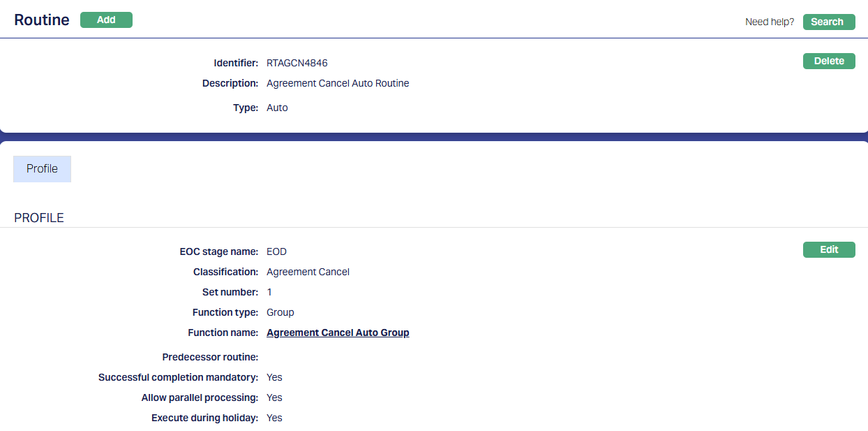Click the description Agreement Cancel Auto Routine

(338, 84)
